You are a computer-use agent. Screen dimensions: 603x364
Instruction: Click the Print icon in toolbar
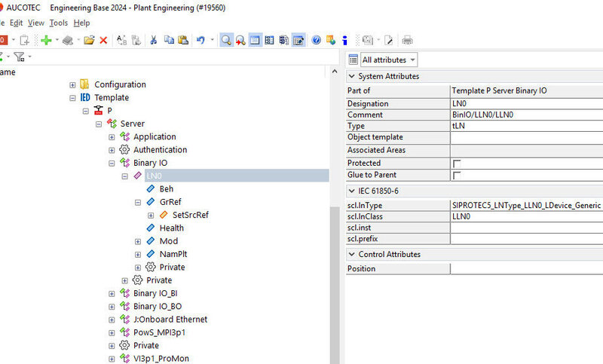[x=407, y=40]
